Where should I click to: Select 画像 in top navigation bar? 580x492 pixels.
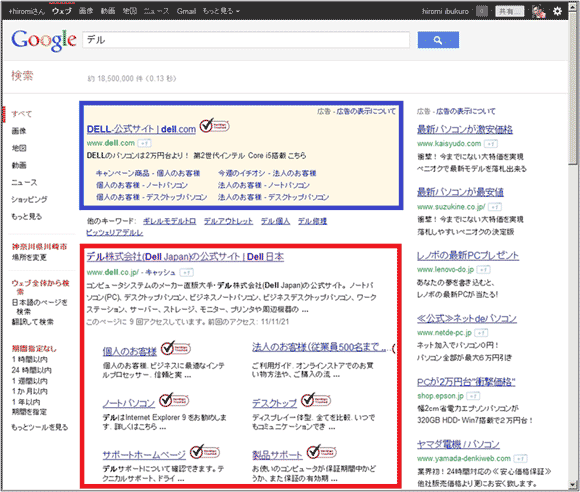86,11
